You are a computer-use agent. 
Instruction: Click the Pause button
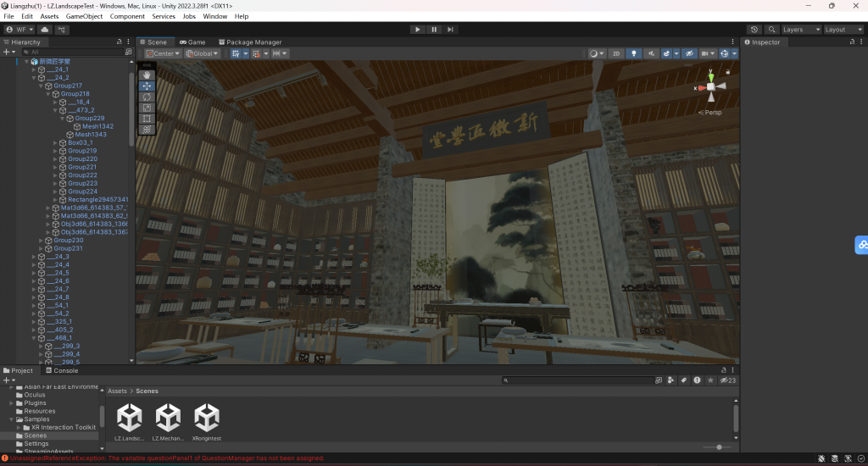point(434,30)
